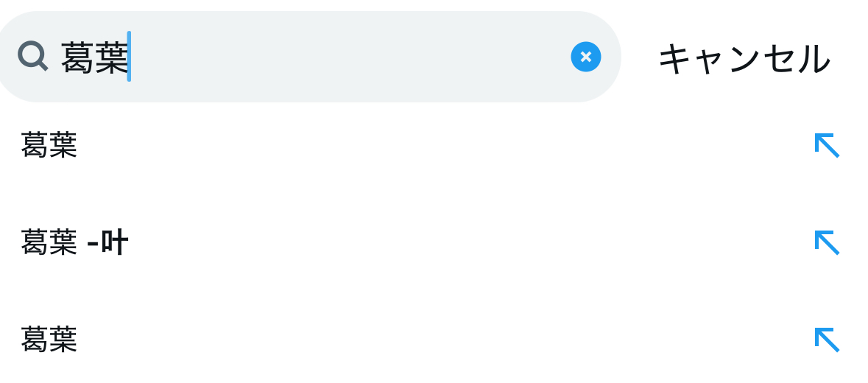Open results for the bottom suggestion row

click(x=368, y=340)
